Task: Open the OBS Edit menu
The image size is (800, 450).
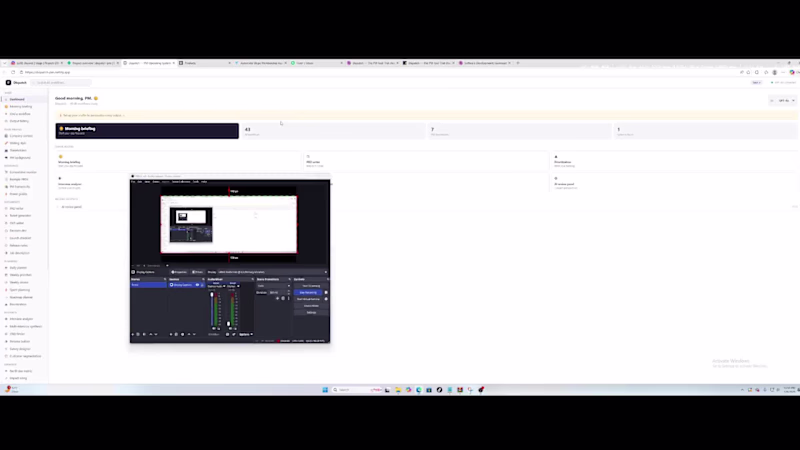Action: click(x=139, y=182)
